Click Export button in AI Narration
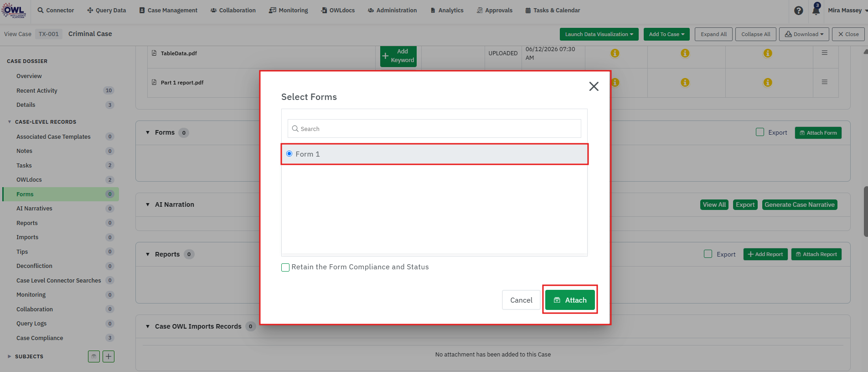The height and width of the screenshot is (372, 868). [745, 204]
